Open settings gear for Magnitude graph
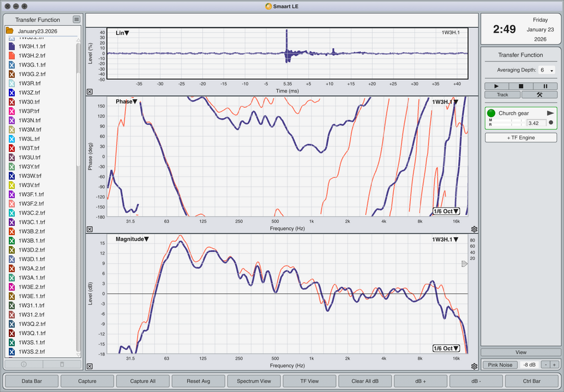The height and width of the screenshot is (392, 564). pyautogui.click(x=474, y=366)
